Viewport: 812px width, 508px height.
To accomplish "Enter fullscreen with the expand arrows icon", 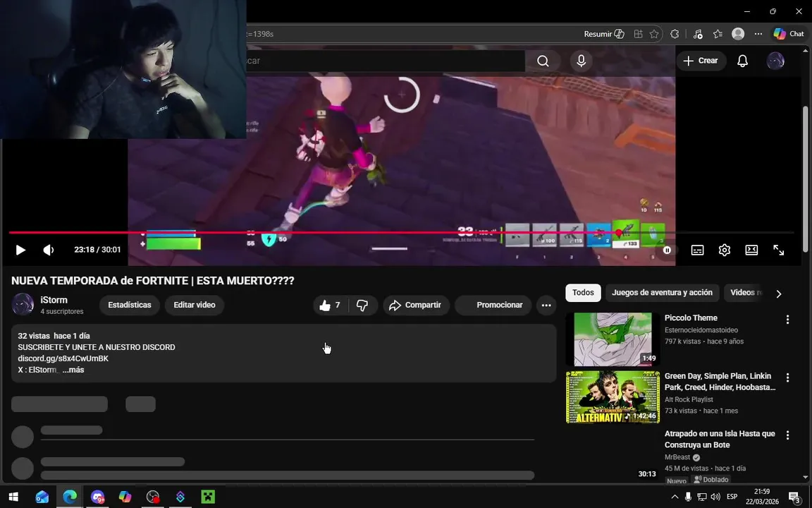I will coord(778,250).
